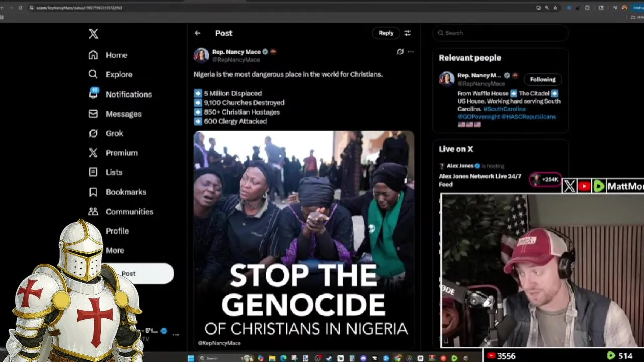This screenshot has height=362, width=644.
Task: Open the Notifications bell icon
Action: point(93,94)
